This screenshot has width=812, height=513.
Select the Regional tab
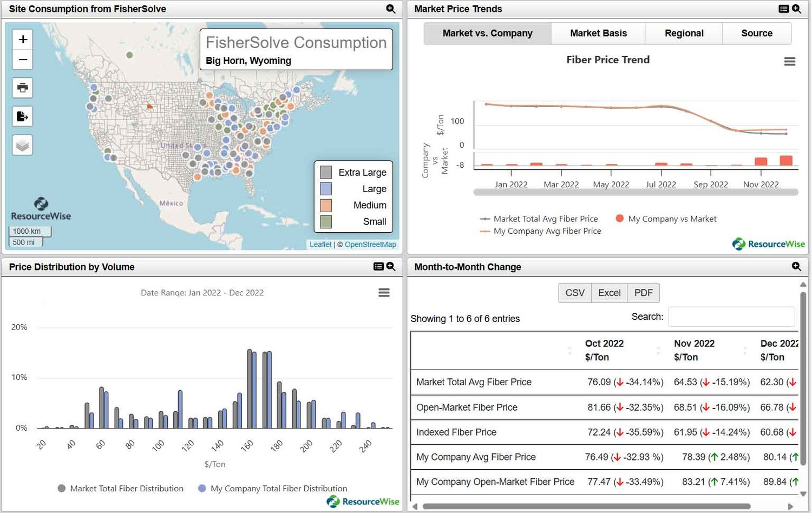point(684,33)
